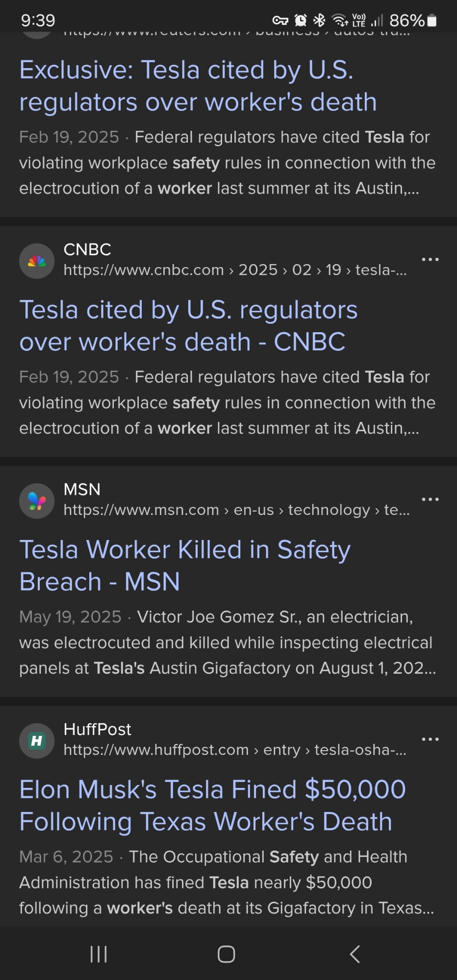The width and height of the screenshot is (457, 980).
Task: Tap the Bluetooth status bar icon
Action: click(319, 20)
